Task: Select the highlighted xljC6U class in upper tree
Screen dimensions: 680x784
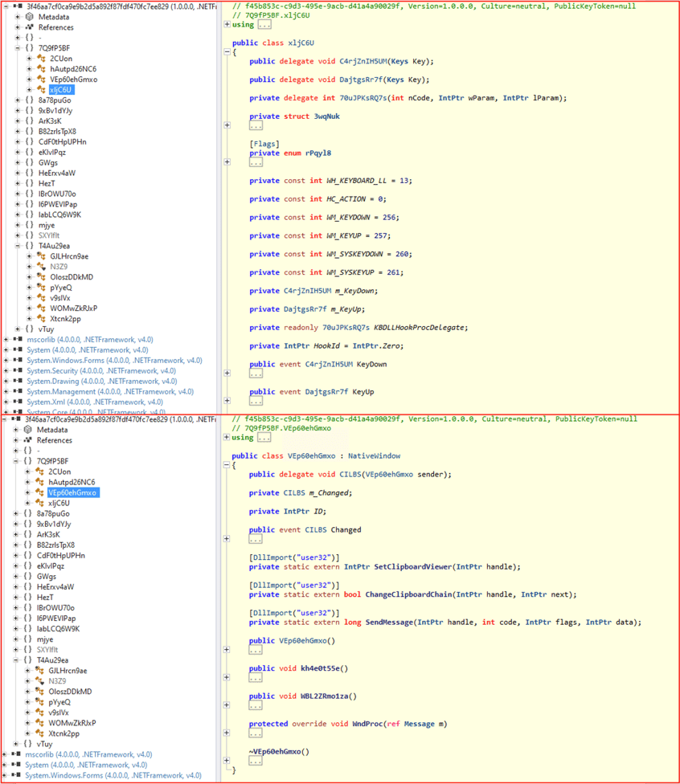Action: coord(61,89)
